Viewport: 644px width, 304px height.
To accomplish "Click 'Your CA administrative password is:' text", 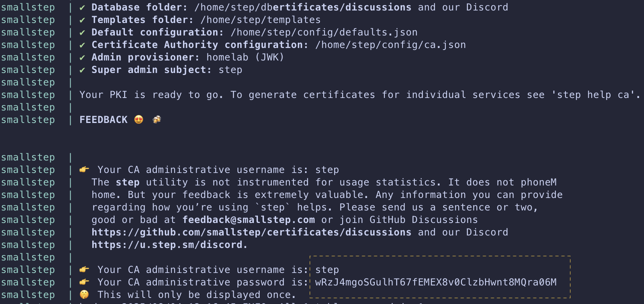I will point(203,282).
